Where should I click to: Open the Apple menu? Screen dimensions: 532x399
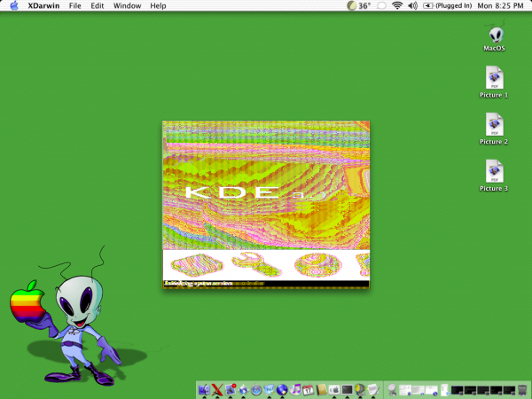[x=14, y=6]
